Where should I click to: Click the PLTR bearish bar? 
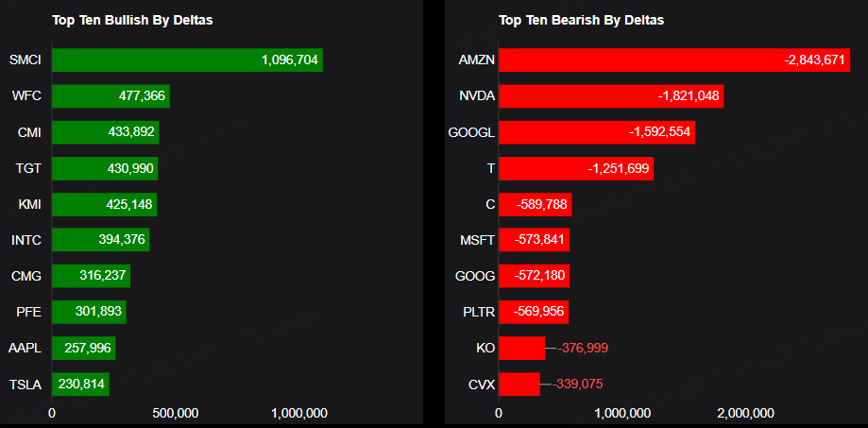(534, 311)
